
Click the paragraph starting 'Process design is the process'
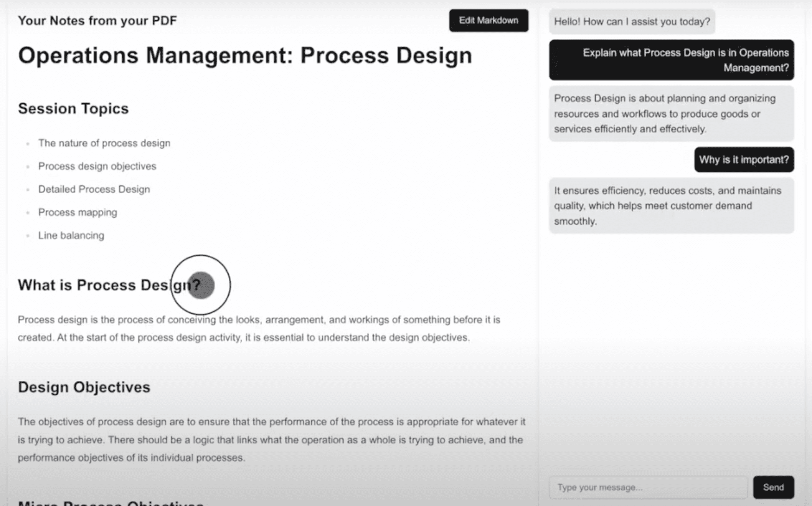259,329
